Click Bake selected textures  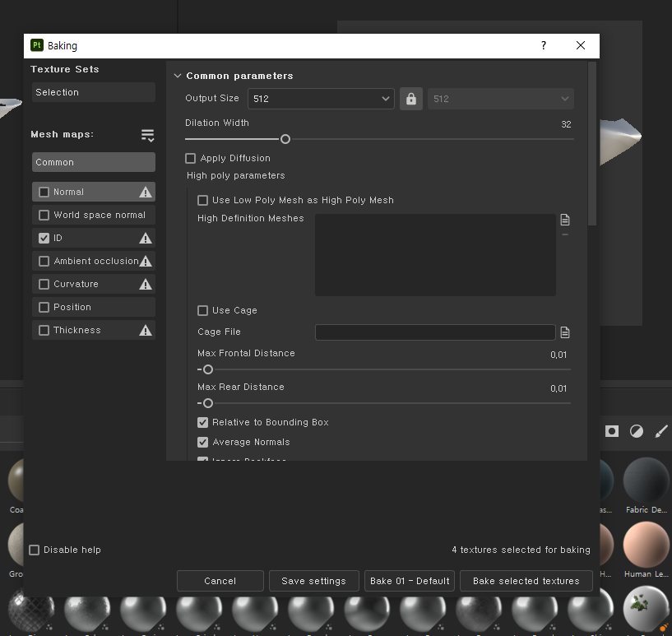[526, 581]
